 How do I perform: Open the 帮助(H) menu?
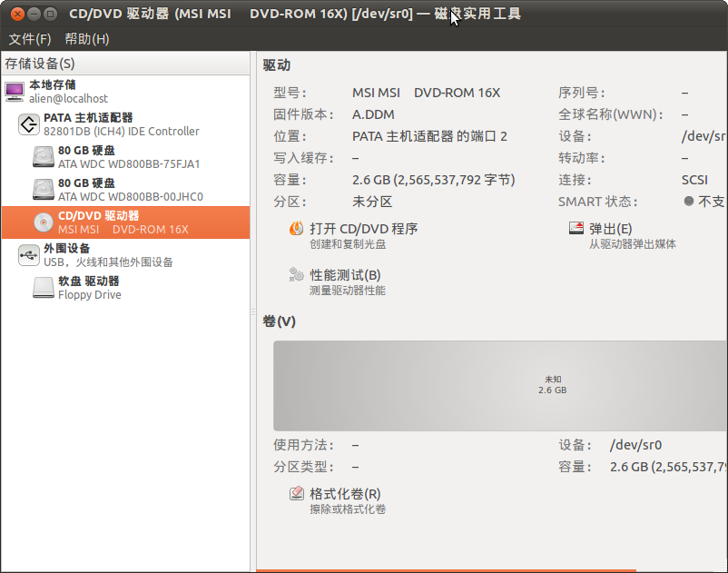87,39
